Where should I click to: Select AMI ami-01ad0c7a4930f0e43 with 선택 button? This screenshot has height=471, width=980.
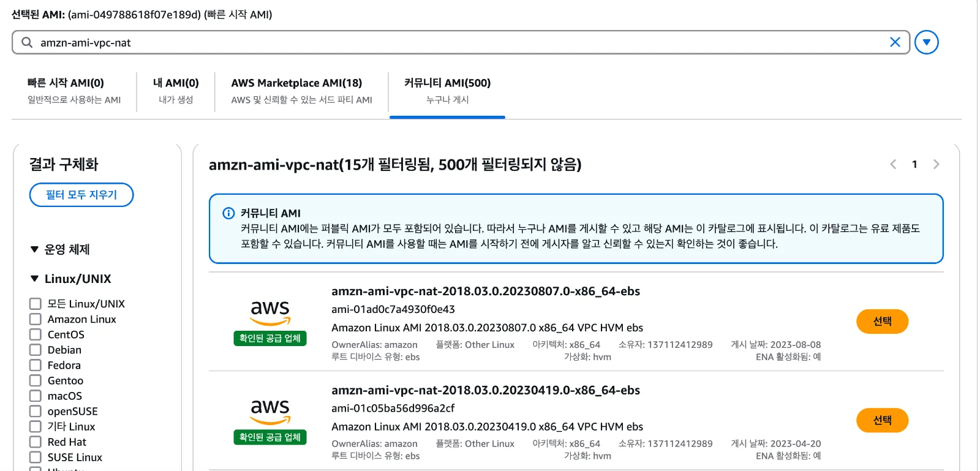coord(882,322)
